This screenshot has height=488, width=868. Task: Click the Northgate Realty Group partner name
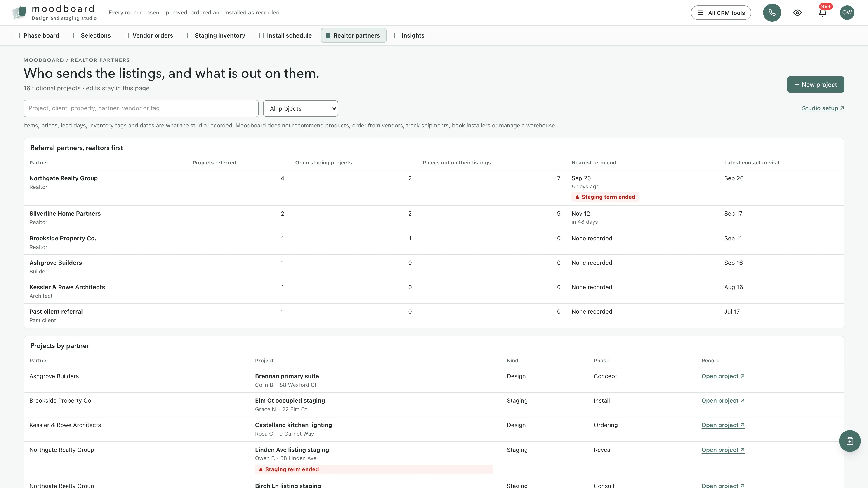[x=63, y=178]
